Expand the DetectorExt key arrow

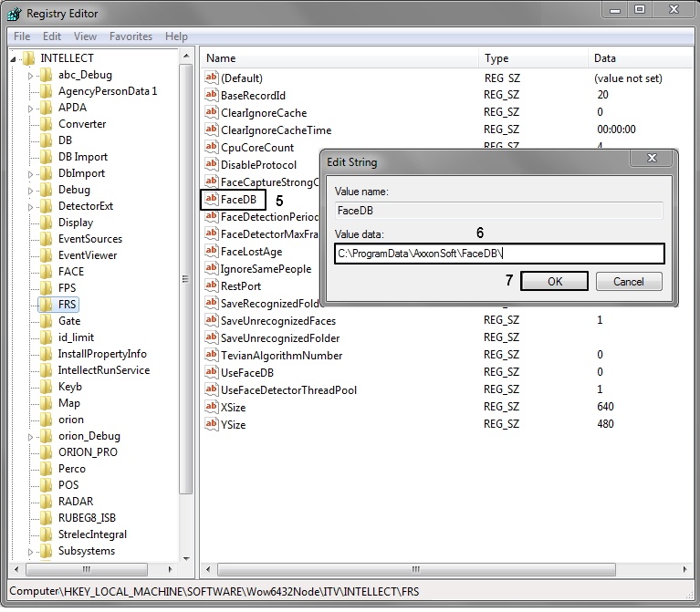(x=31, y=206)
